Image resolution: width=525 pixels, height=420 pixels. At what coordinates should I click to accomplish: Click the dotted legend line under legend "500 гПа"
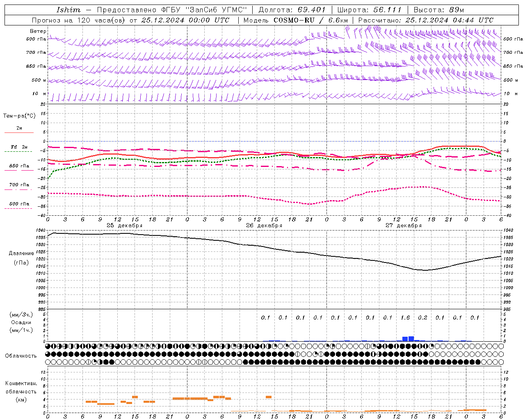pos(19,208)
